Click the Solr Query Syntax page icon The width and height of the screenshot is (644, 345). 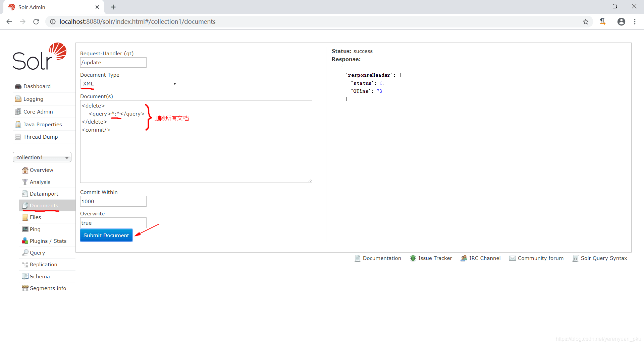575,258
